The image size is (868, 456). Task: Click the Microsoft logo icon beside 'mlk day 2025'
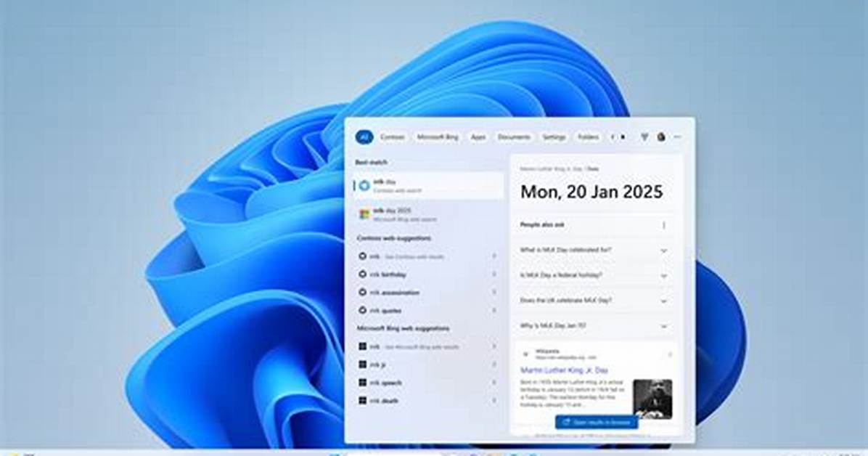364,214
